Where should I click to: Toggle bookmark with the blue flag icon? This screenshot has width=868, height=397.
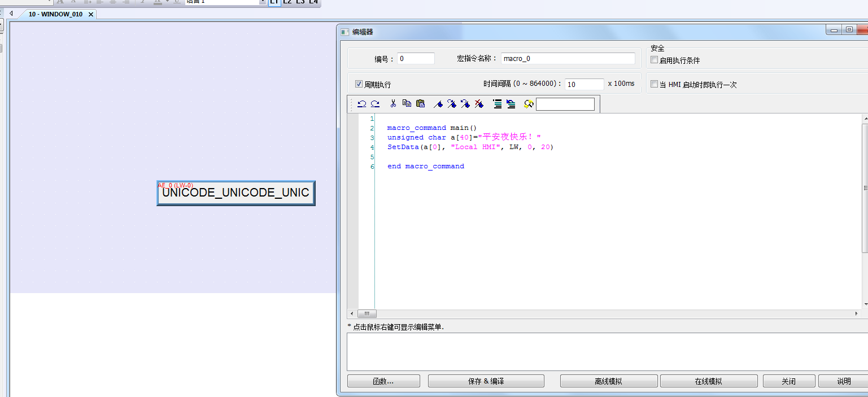pos(438,104)
